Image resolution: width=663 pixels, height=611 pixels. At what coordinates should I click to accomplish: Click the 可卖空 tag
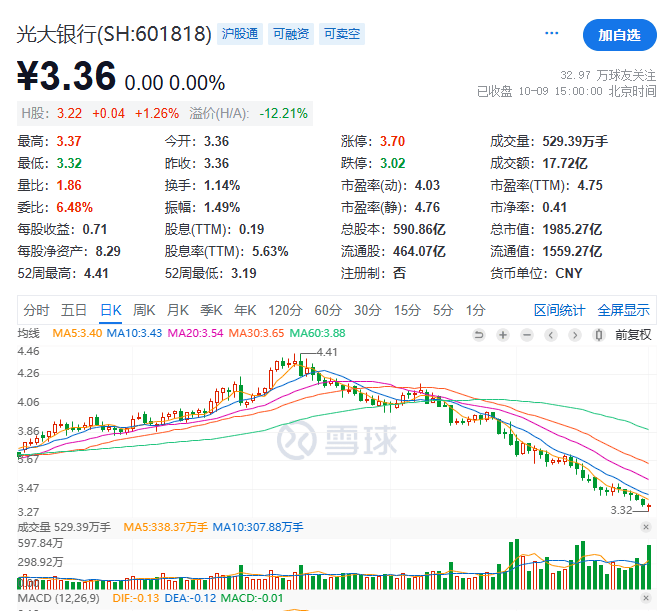[342, 34]
